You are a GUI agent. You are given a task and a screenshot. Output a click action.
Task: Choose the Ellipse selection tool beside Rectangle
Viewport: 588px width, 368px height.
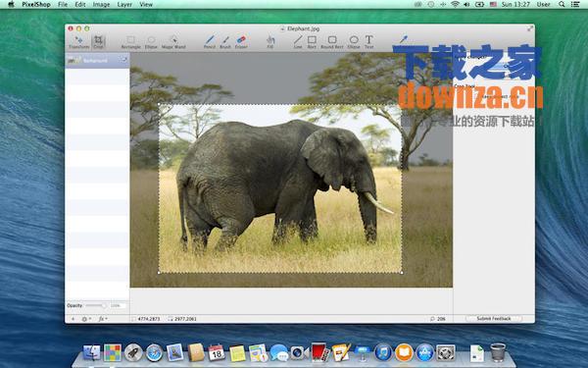[x=151, y=42]
